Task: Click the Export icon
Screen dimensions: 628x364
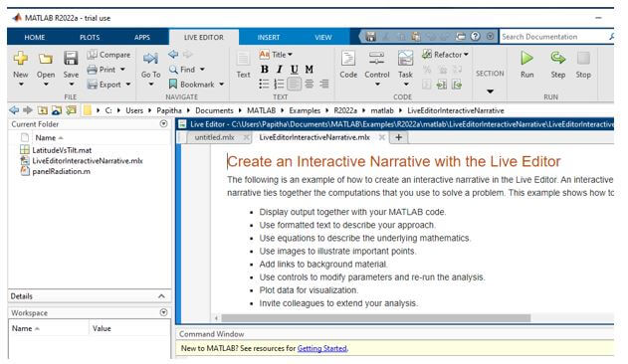Action: coord(93,85)
